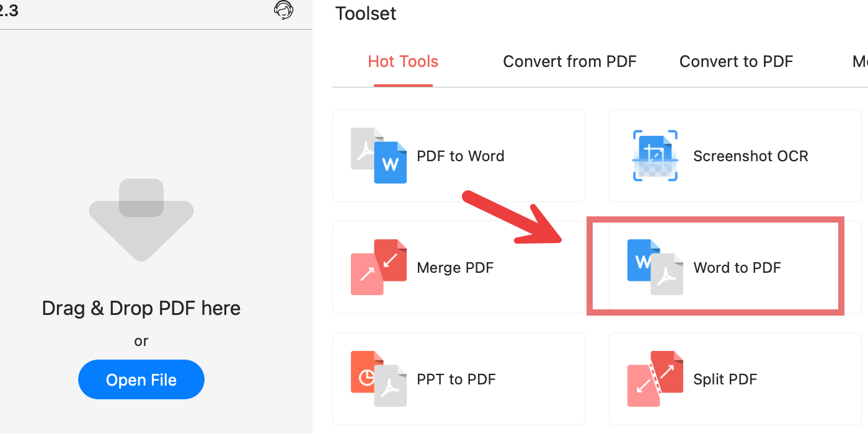Screen dimensions: 868x434
Task: Click the gray download arrow graphic
Action: pyautogui.click(x=141, y=219)
